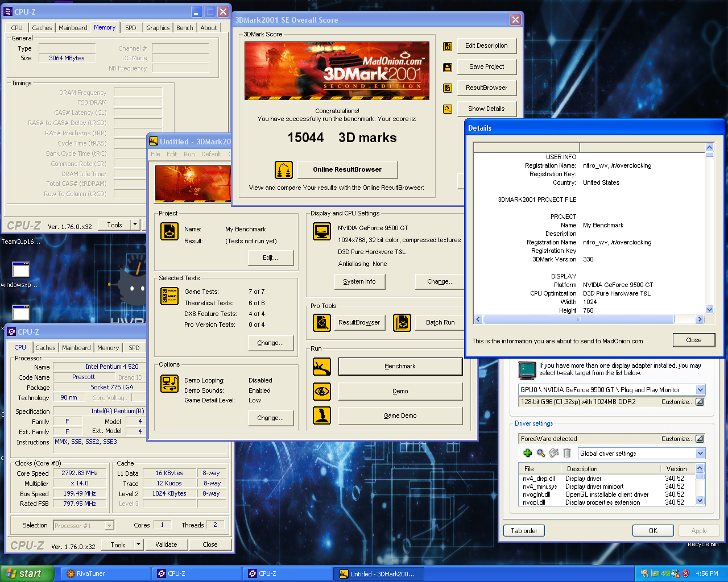Click the icon beside Edit Description
Image resolution: width=728 pixels, height=582 pixels.
448,46
